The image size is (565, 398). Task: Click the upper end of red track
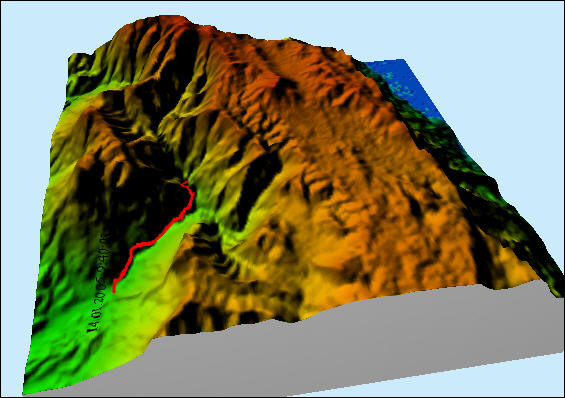(x=185, y=182)
